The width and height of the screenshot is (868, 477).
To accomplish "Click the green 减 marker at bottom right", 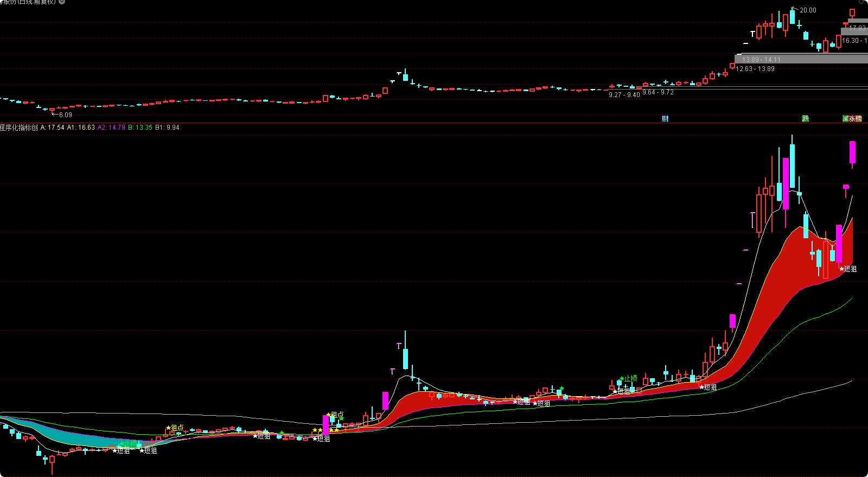I will (845, 118).
